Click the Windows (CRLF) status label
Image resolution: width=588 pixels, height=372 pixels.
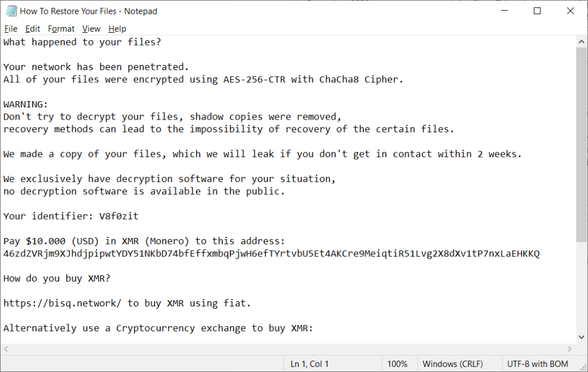click(452, 364)
